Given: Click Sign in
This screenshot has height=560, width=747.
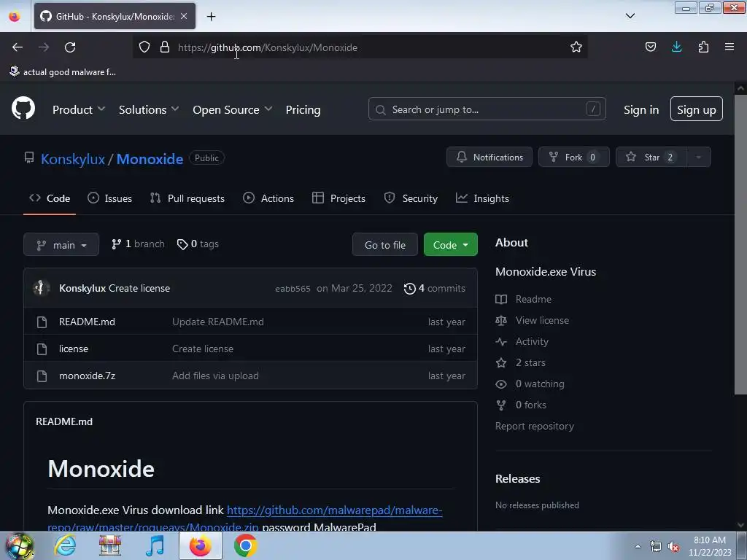Looking at the screenshot, I should [x=641, y=109].
